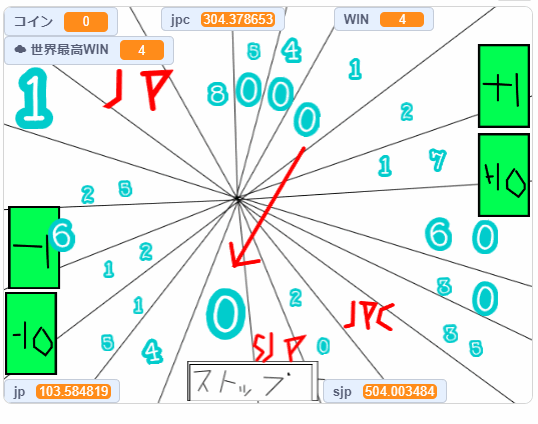Click the jp value monitor at bottom-left

point(62,391)
